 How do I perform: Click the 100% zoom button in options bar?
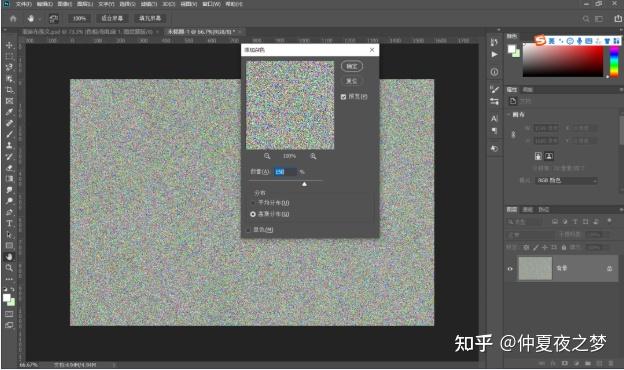(x=79, y=19)
